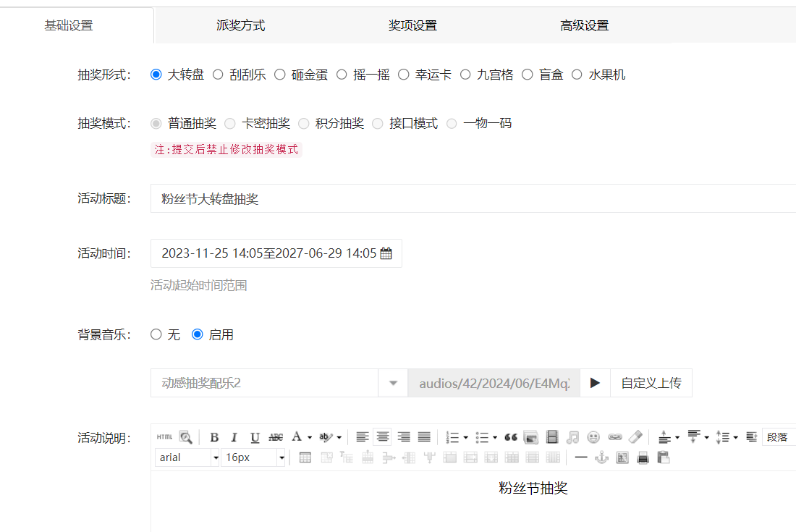
Task: Insert a blockquote
Action: tap(511, 437)
